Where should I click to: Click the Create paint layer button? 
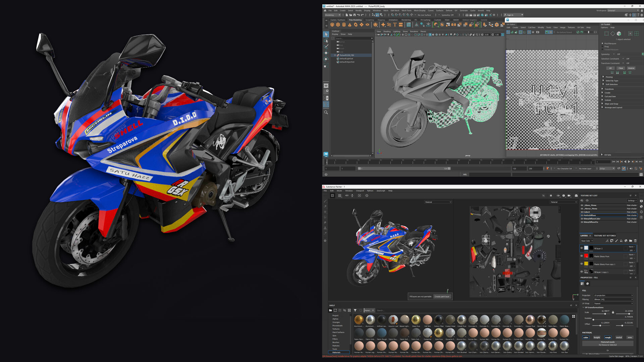[x=442, y=297]
